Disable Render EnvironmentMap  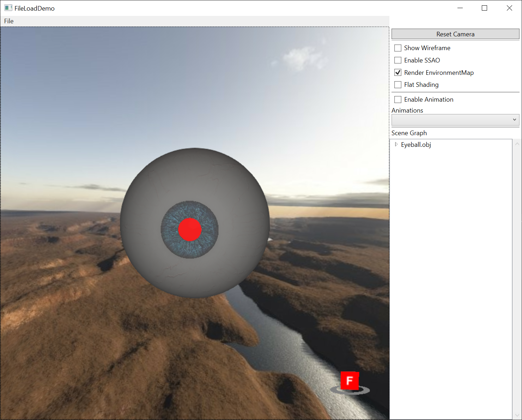[397, 72]
